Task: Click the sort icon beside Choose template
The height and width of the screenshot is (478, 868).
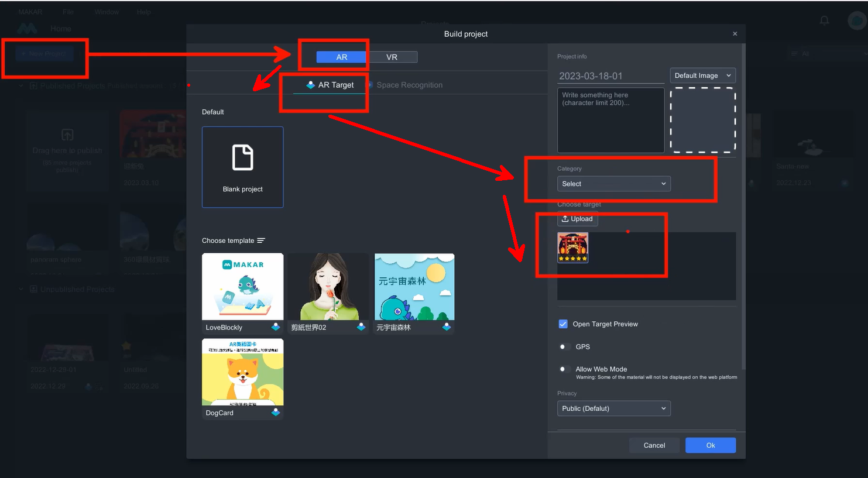Action: pyautogui.click(x=261, y=240)
